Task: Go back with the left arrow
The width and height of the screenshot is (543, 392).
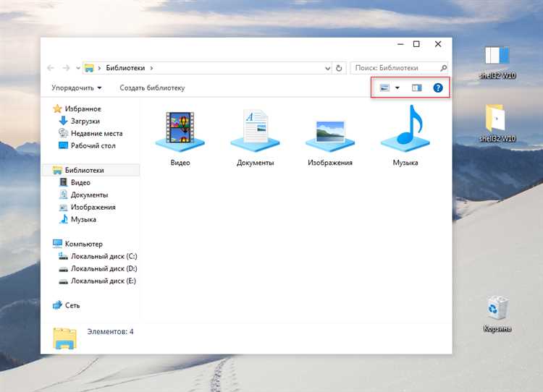Action: 51,68
